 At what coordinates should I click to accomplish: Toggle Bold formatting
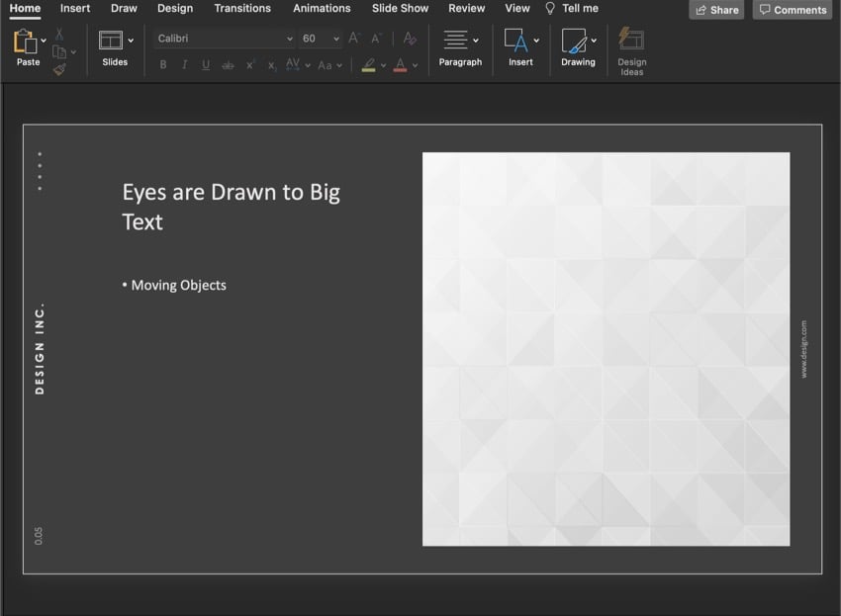click(x=163, y=65)
